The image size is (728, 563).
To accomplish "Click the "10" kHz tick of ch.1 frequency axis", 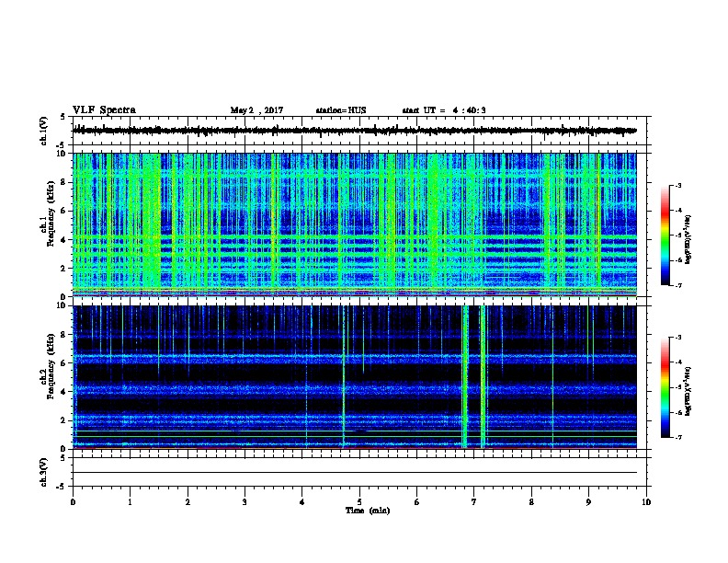I will coord(62,154).
